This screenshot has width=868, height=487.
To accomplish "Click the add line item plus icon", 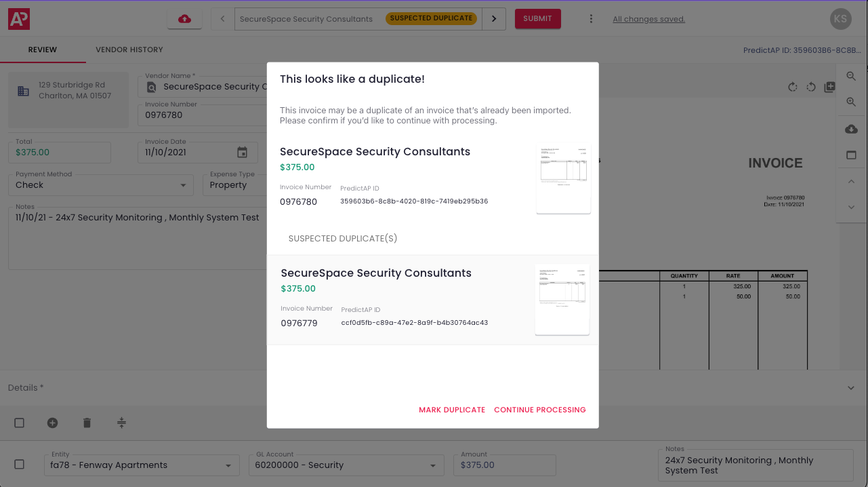I will (53, 423).
